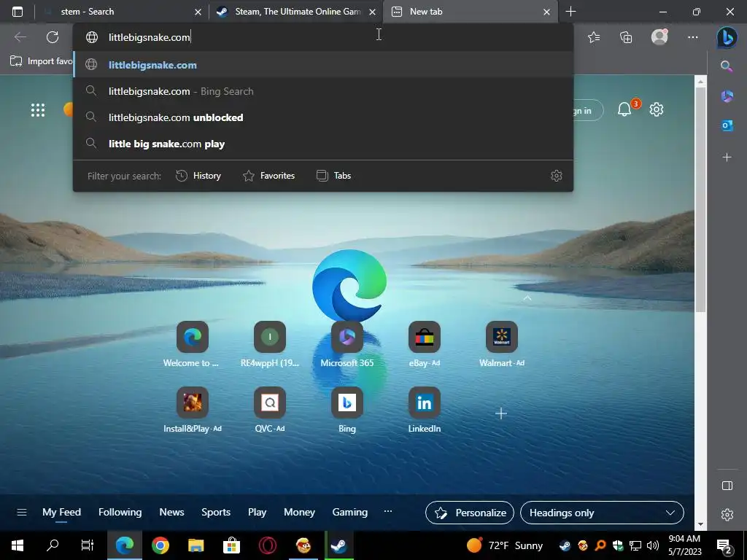Open the notifications bell
747x560 pixels.
[624, 109]
